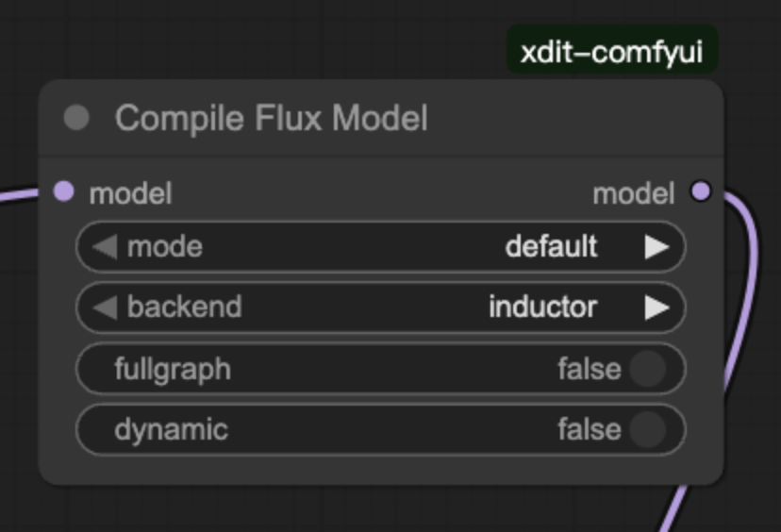Step backend to next option with right arrow
Image resolution: width=781 pixels, height=532 pixels.
(x=656, y=308)
